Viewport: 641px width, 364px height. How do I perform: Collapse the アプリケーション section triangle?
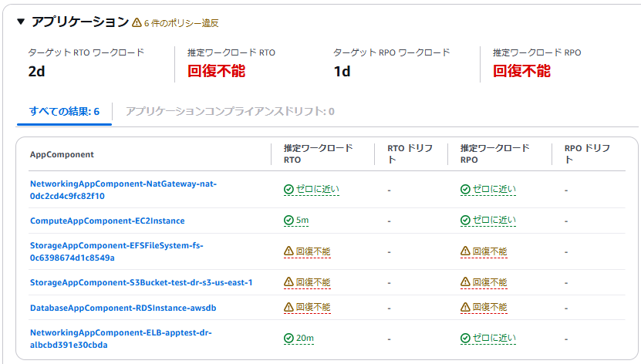coord(21,22)
